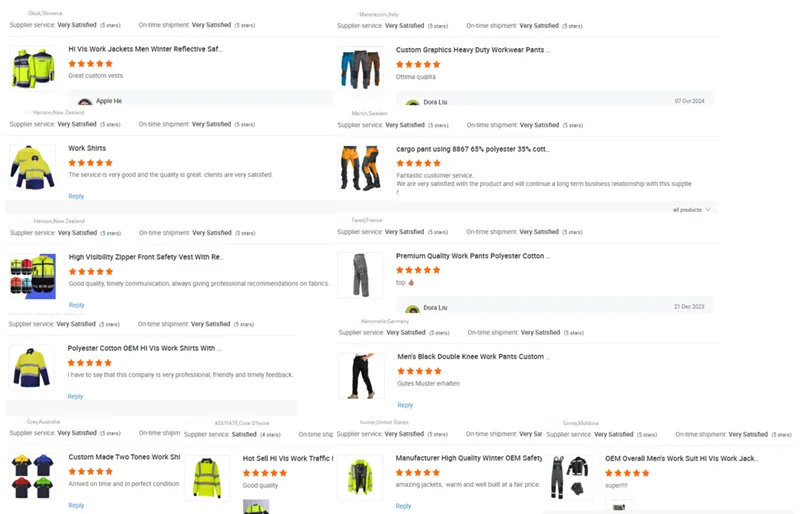Open the Custom Graphics Workwear Pants thumbnail

(360, 69)
